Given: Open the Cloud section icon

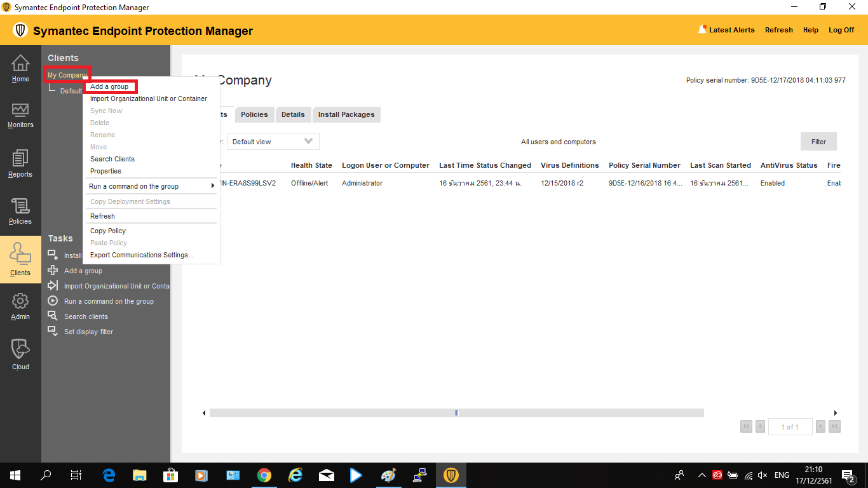Looking at the screenshot, I should click(x=20, y=349).
